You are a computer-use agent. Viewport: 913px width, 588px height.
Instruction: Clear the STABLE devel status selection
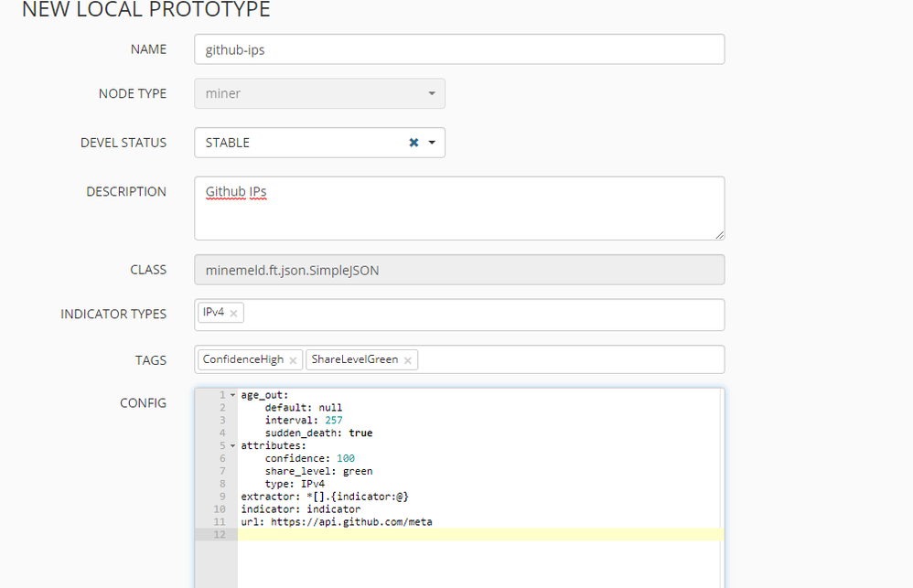pos(414,143)
